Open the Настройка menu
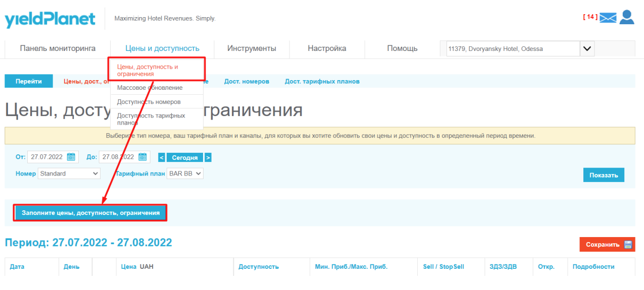 [x=327, y=48]
